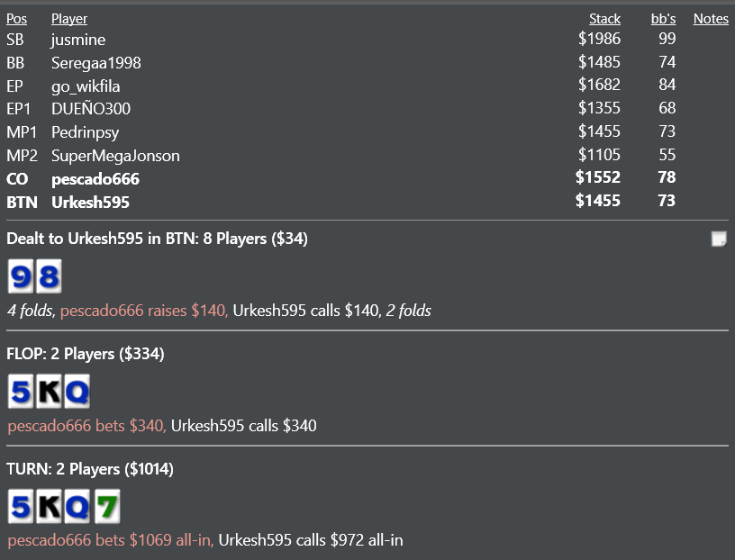The height and width of the screenshot is (560, 735).
Task: Click SuperMegaJonson player name
Action: coord(115,155)
